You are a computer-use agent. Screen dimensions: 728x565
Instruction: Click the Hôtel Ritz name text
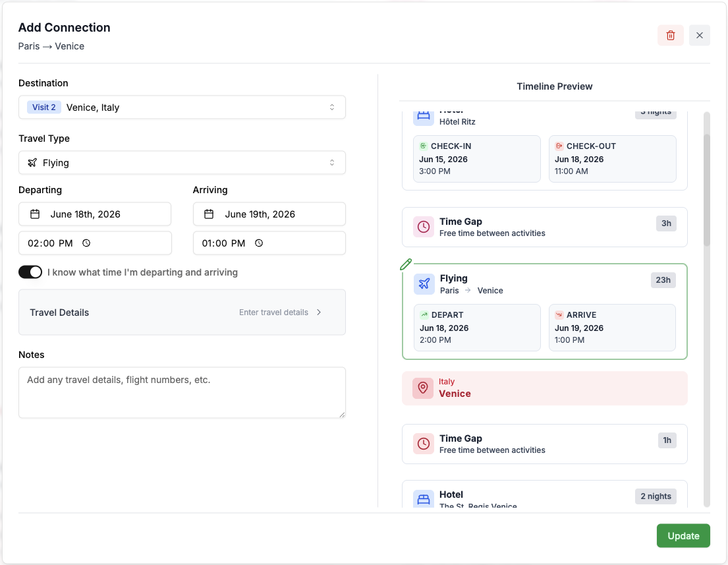[457, 122]
